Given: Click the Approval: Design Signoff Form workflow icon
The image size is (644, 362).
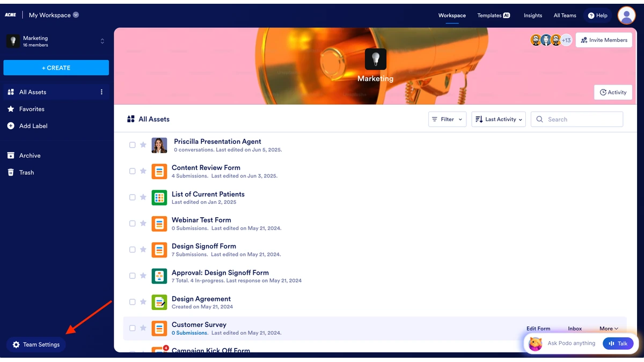Looking at the screenshot, I should pyautogui.click(x=159, y=276).
